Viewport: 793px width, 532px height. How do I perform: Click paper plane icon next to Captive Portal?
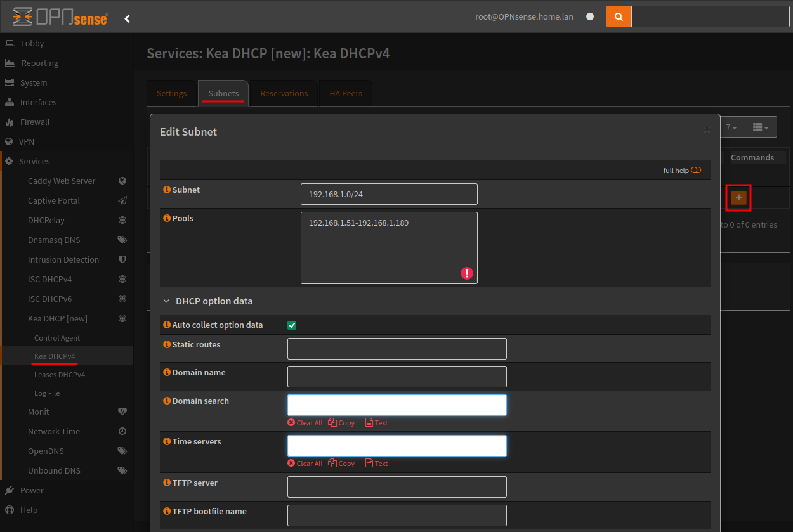[122, 200]
